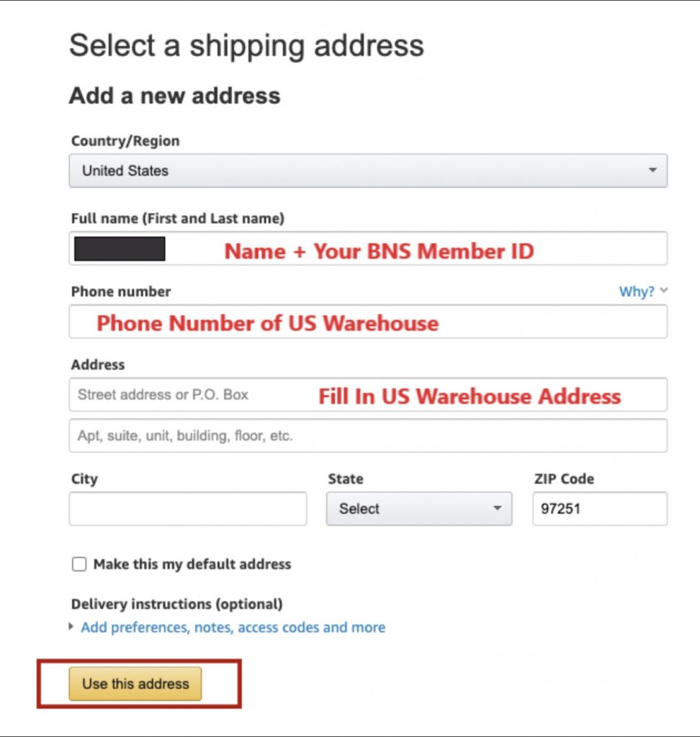Click the Add a new address heading
This screenshot has width=700, height=737.
[x=175, y=95]
